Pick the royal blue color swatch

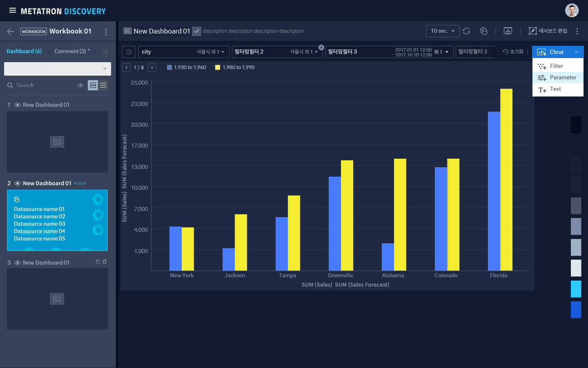576,310
